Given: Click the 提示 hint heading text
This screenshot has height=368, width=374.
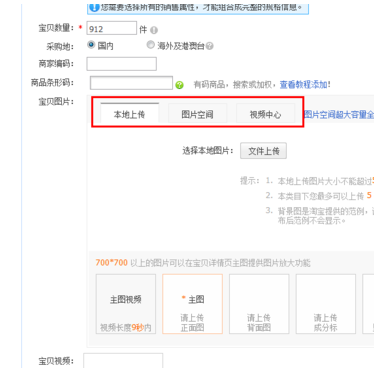Looking at the screenshot, I should click(x=249, y=181).
